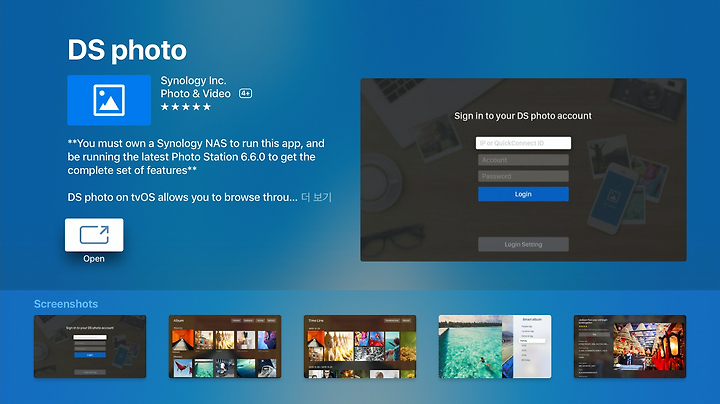The image size is (720, 404).
Task: Open the Time Line screenshot thumbnail
Action: pyautogui.click(x=360, y=347)
